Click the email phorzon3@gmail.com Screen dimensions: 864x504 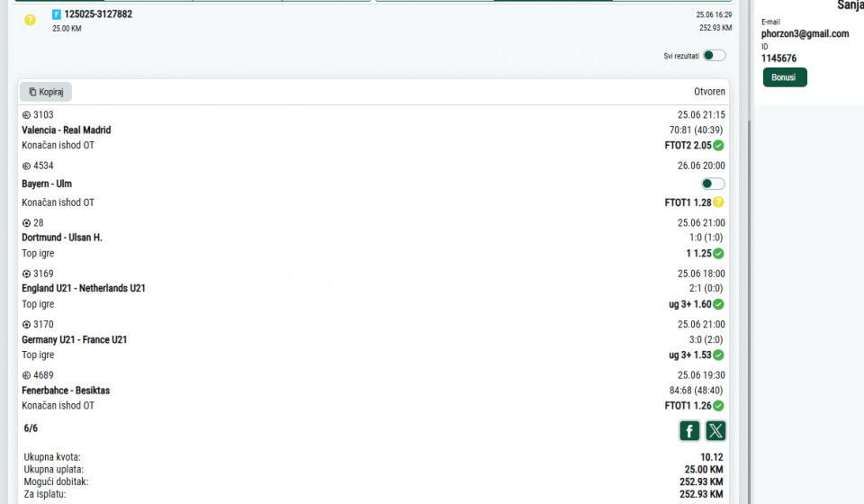click(805, 33)
